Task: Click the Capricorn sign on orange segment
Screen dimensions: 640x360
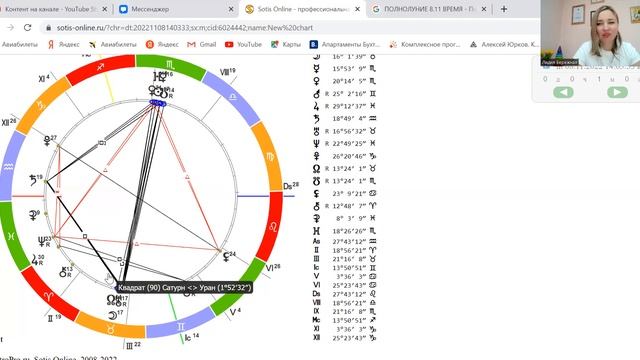Action: (42, 105)
